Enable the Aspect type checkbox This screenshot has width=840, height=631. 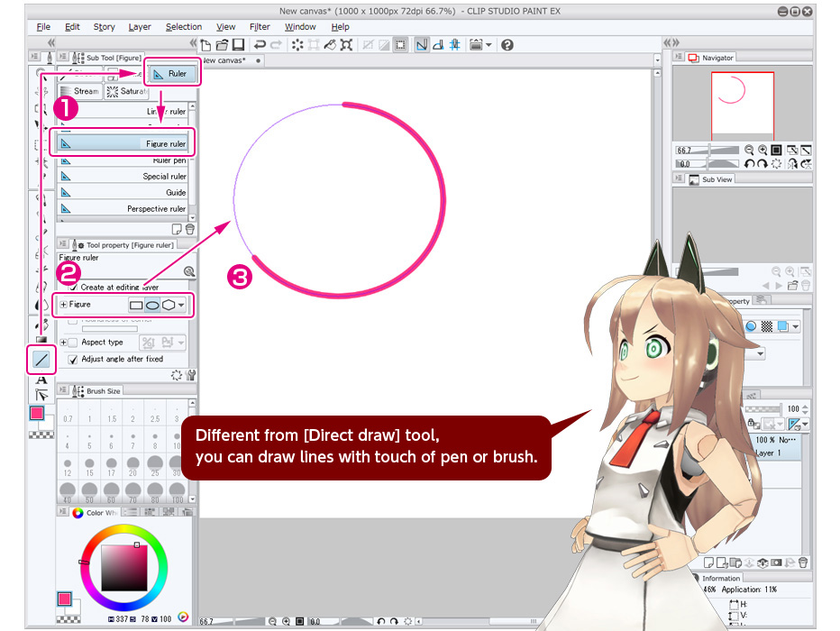tap(74, 343)
